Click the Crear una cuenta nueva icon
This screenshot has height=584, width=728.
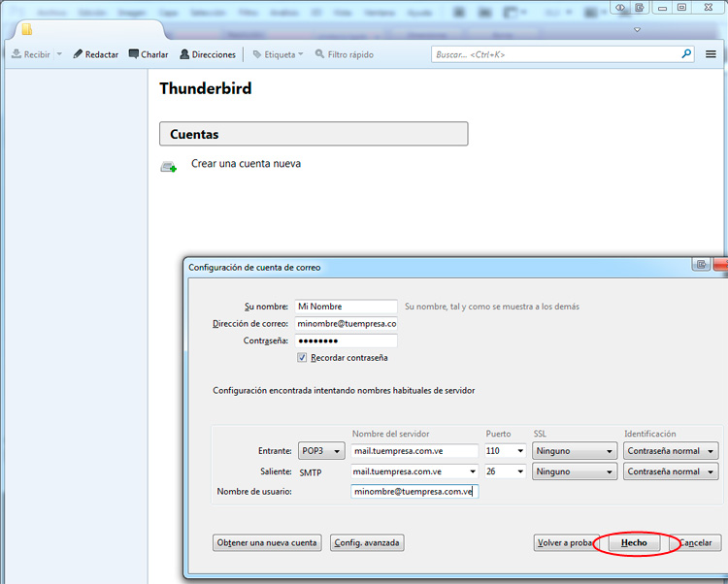[169, 167]
